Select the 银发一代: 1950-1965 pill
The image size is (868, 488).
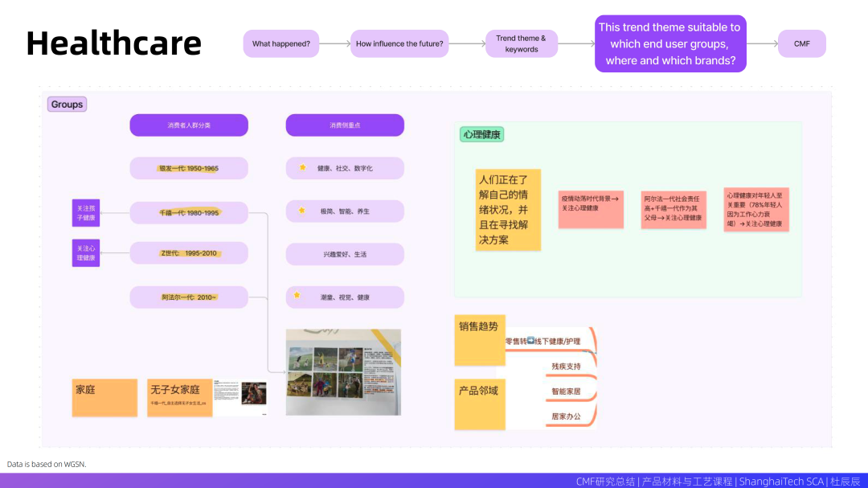[x=189, y=168]
